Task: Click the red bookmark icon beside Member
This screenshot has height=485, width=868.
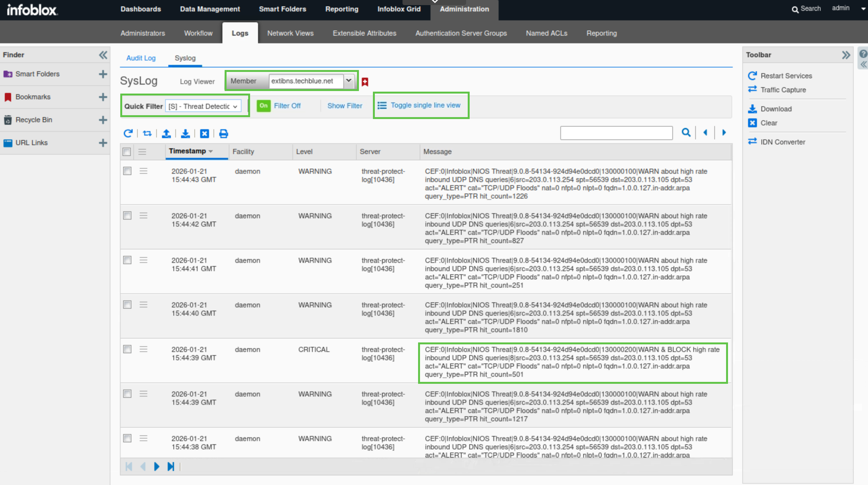Action: click(365, 81)
